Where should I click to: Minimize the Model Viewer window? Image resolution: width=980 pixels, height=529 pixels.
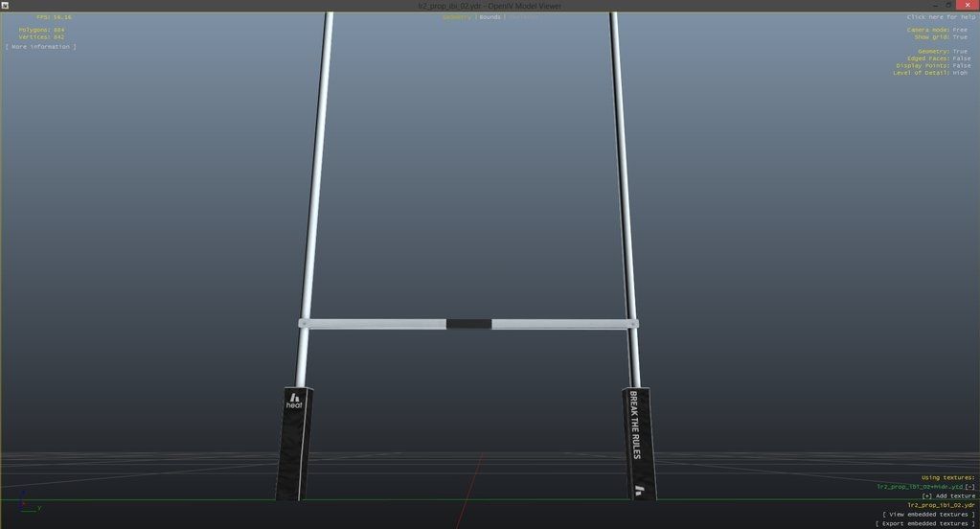click(935, 5)
